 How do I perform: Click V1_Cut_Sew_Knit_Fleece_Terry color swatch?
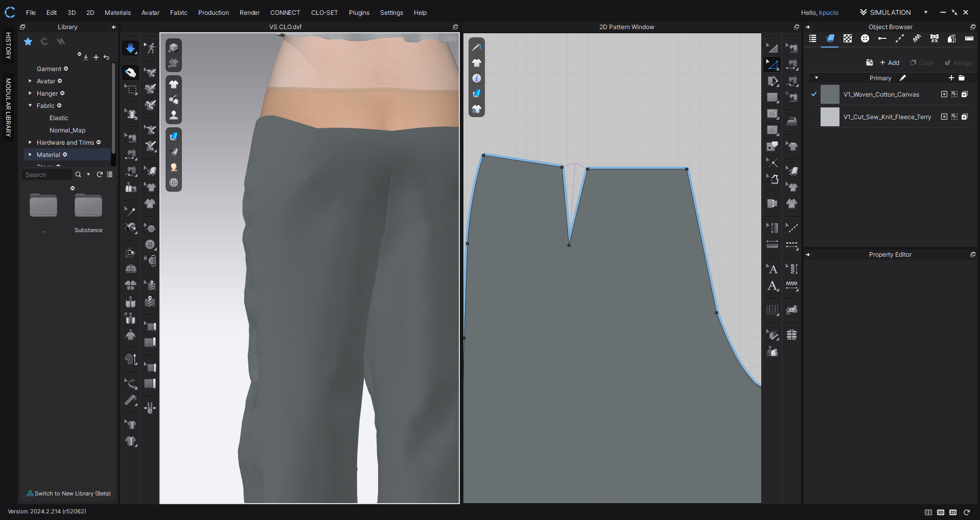tap(830, 117)
